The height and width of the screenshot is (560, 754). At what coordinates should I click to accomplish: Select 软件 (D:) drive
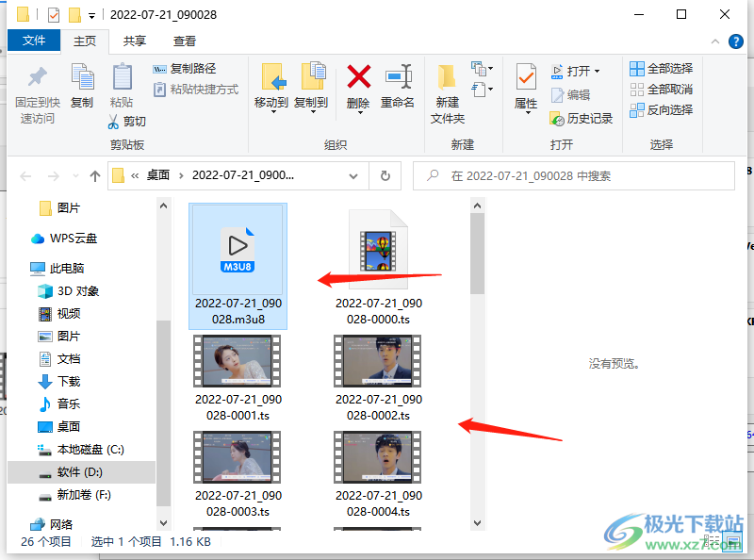pyautogui.click(x=81, y=472)
